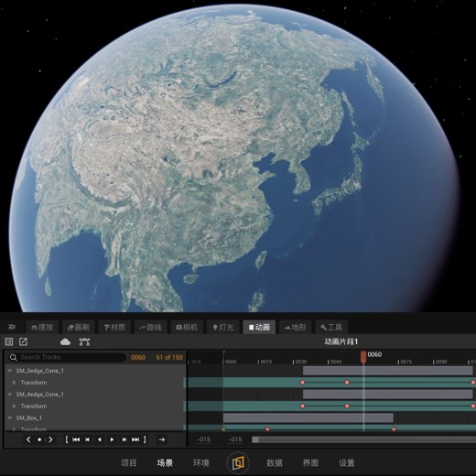Open the curve editor icon

pyautogui.click(x=84, y=341)
